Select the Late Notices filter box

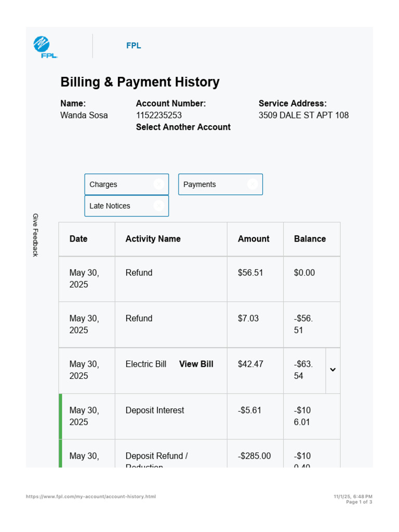click(x=127, y=206)
